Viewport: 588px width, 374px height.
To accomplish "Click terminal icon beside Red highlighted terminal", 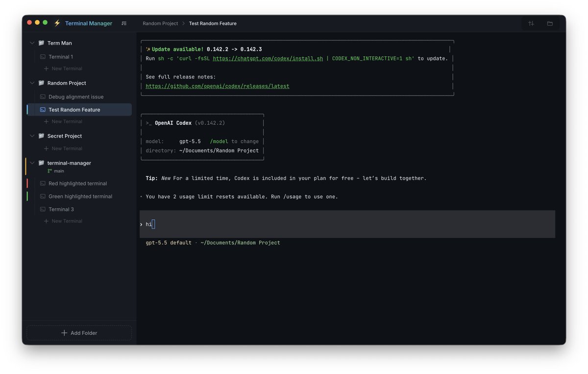I will click(43, 184).
